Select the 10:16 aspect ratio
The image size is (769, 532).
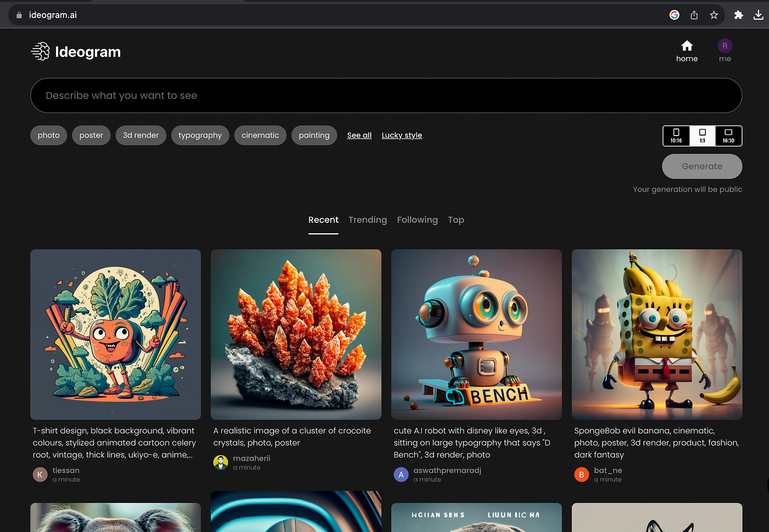676,136
